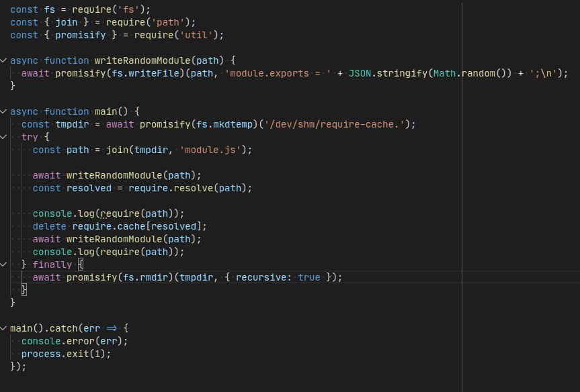Click the main() call before .catch
The image size is (580, 392).
coord(27,328)
